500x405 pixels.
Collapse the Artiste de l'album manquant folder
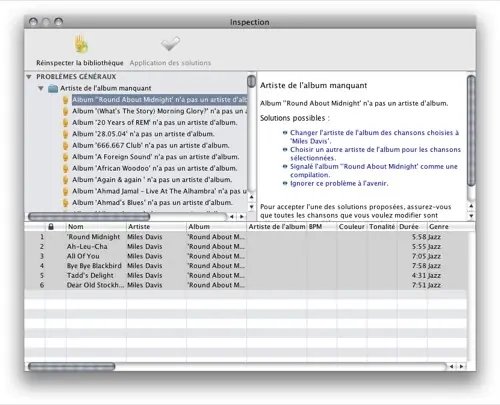pyautogui.click(x=41, y=88)
